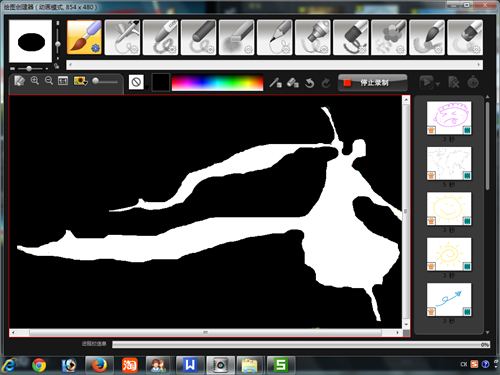500x375 pixels.
Task: Open Internet Explorer from taskbar
Action: pyautogui.click(x=10, y=365)
